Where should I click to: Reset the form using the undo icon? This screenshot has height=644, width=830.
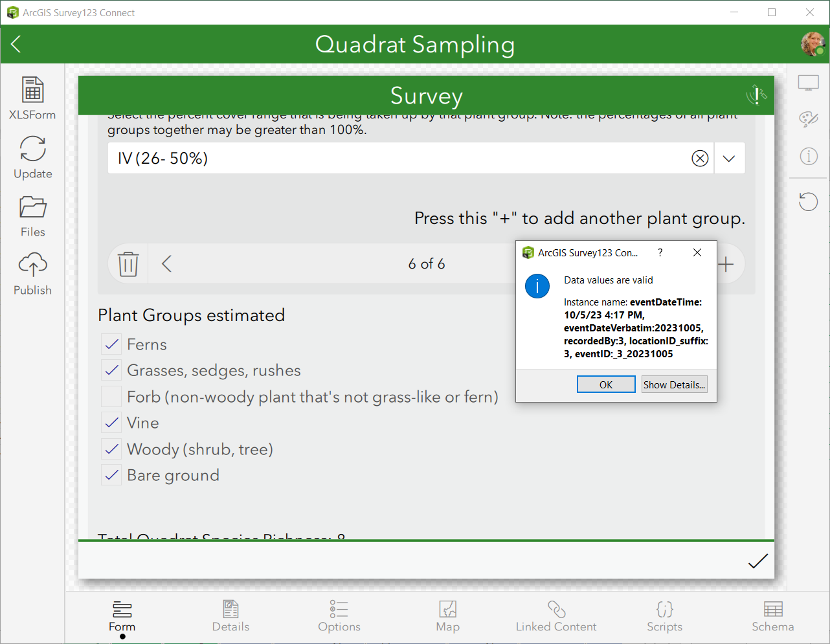[808, 201]
